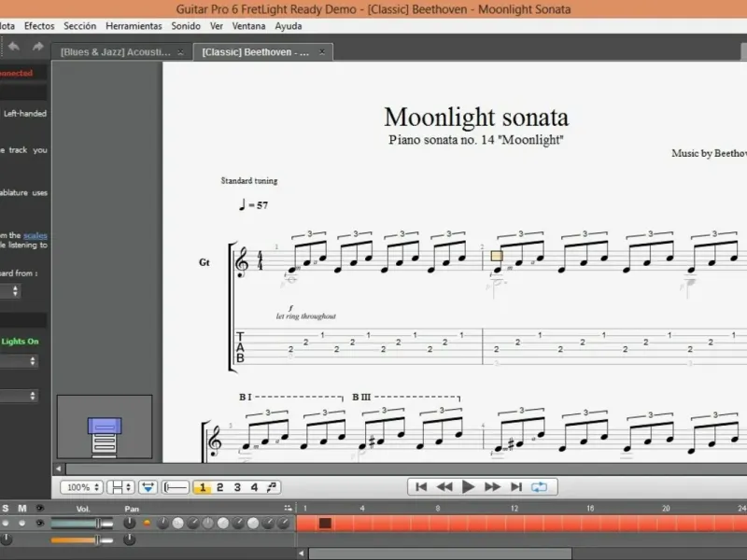Start playback with the play button
Viewport: 747px width, 560px height.
[469, 486]
